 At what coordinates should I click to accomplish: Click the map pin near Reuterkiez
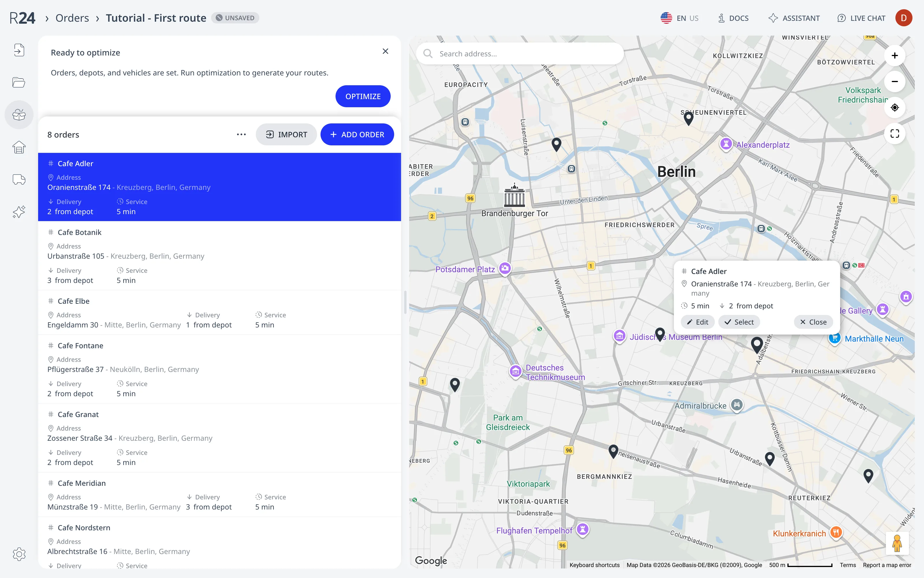tap(868, 476)
